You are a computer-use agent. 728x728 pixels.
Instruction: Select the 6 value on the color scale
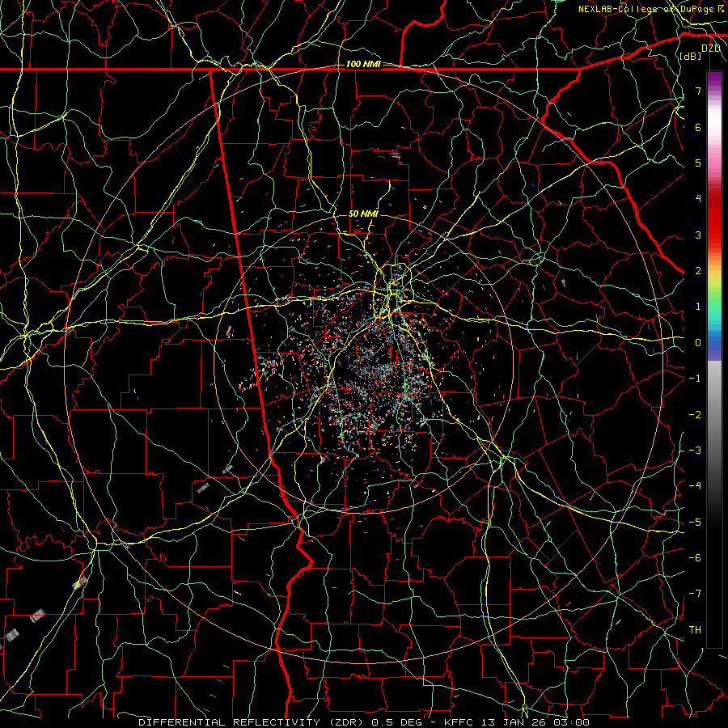click(698, 127)
